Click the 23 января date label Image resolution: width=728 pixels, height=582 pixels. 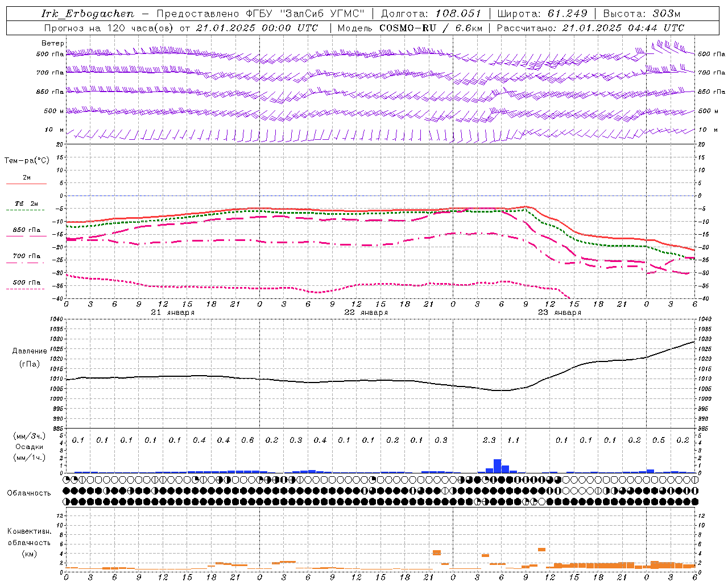tap(560, 313)
